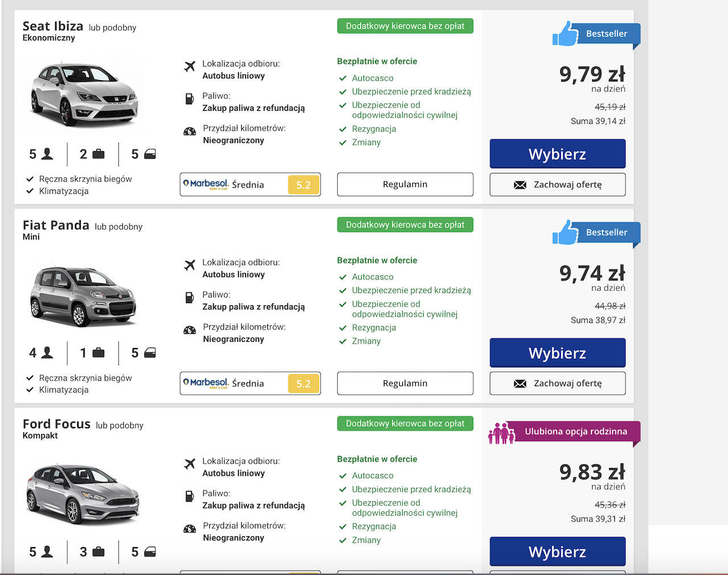
Task: Click the Ford Focus 'Dodatkowy kierowca bez opłat' label
Action: [405, 424]
